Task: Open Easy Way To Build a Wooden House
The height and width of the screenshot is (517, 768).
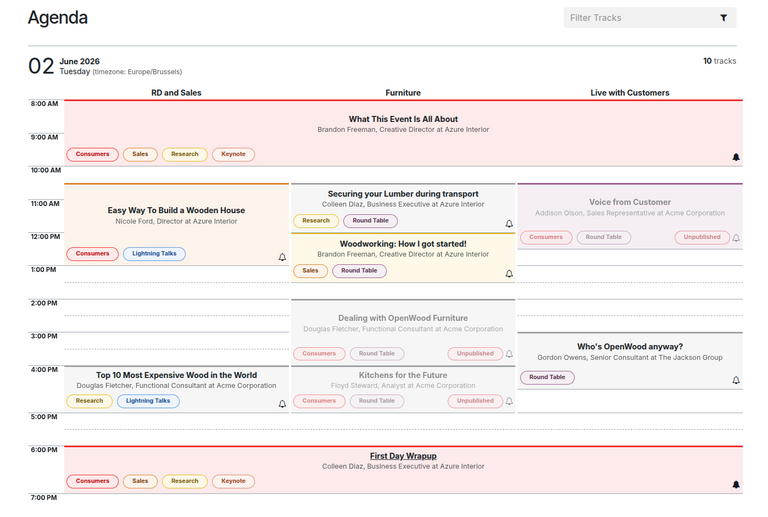Action: [176, 210]
